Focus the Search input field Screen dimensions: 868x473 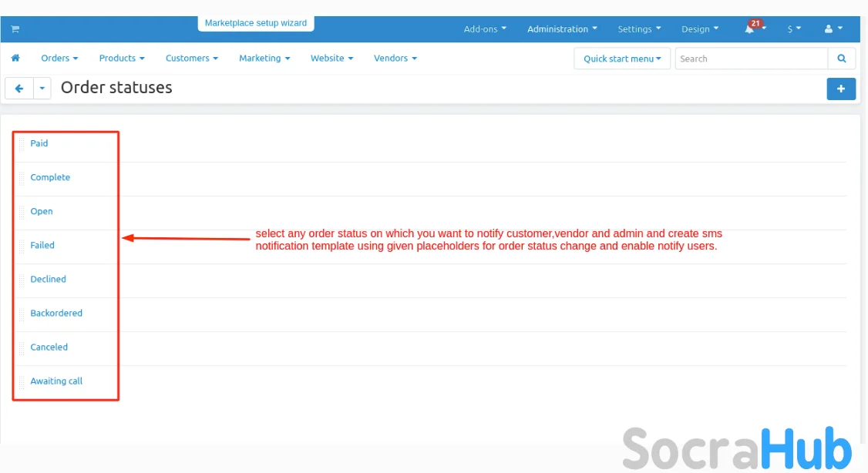pyautogui.click(x=751, y=59)
